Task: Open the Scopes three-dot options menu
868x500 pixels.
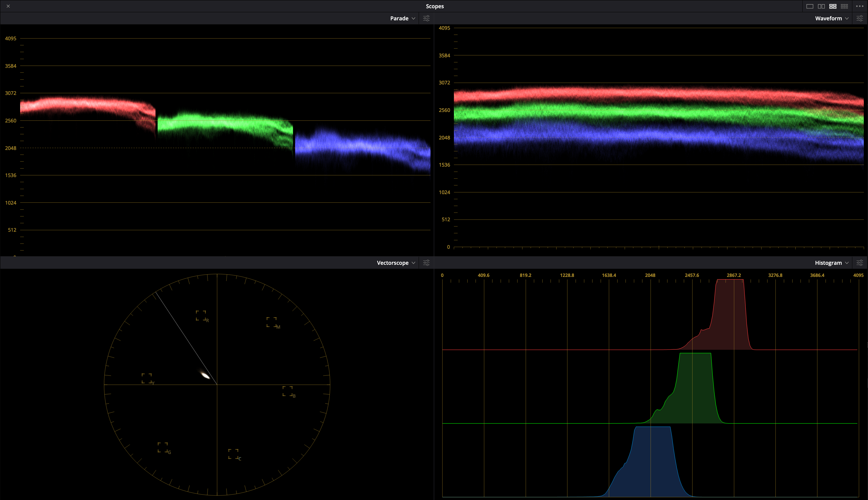Action: (859, 6)
